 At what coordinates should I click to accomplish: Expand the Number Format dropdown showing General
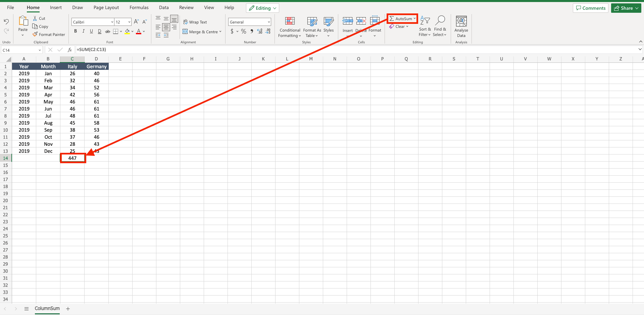pyautogui.click(x=268, y=21)
